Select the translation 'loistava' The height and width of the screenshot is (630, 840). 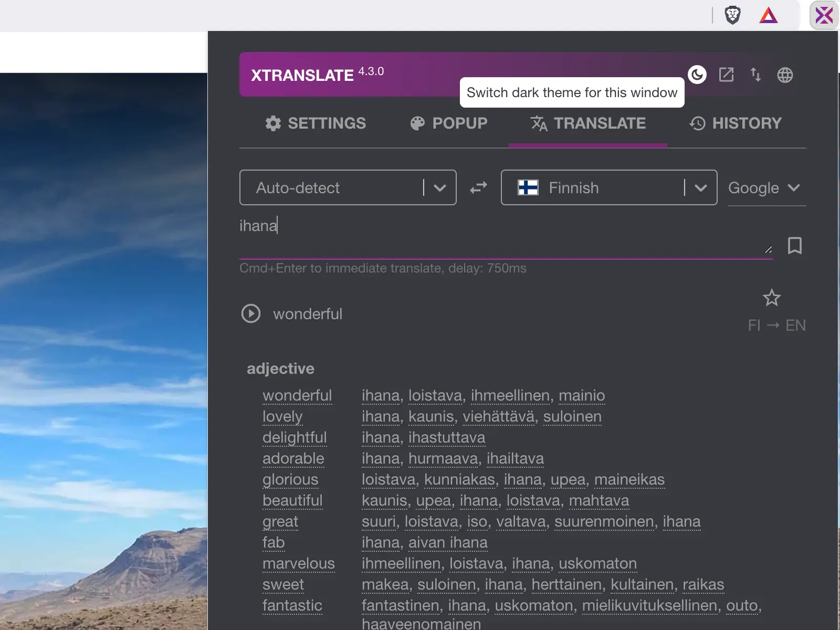(x=435, y=395)
